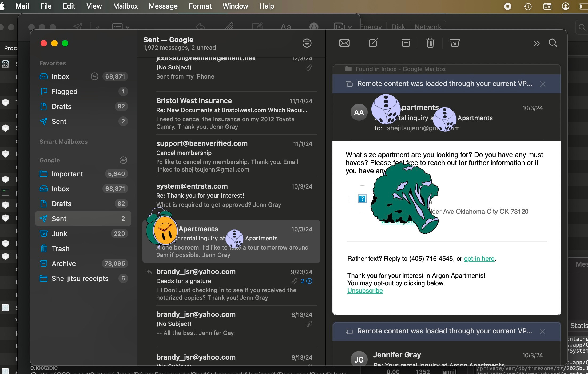This screenshot has height=374, width=588.
Task: Open the Format menu
Action: point(200,6)
